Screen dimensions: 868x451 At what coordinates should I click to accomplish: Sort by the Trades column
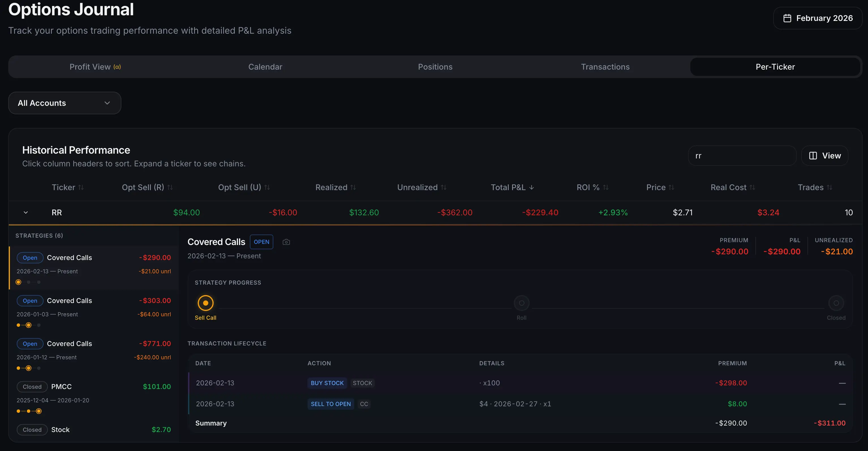coord(815,187)
